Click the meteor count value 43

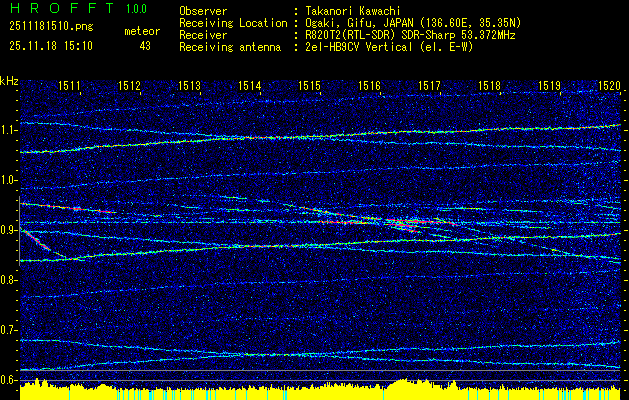pos(145,46)
